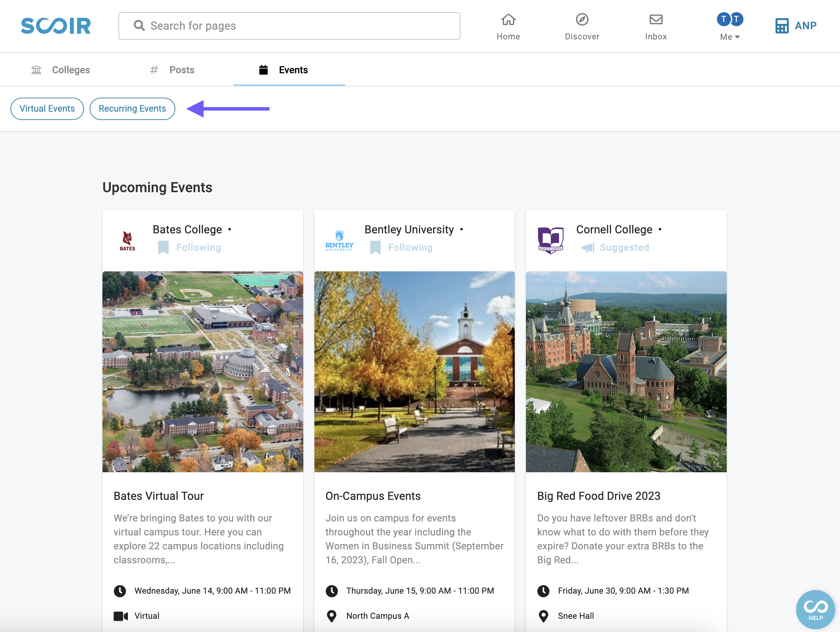
Task: Click the ANP link text
Action: coord(805,26)
